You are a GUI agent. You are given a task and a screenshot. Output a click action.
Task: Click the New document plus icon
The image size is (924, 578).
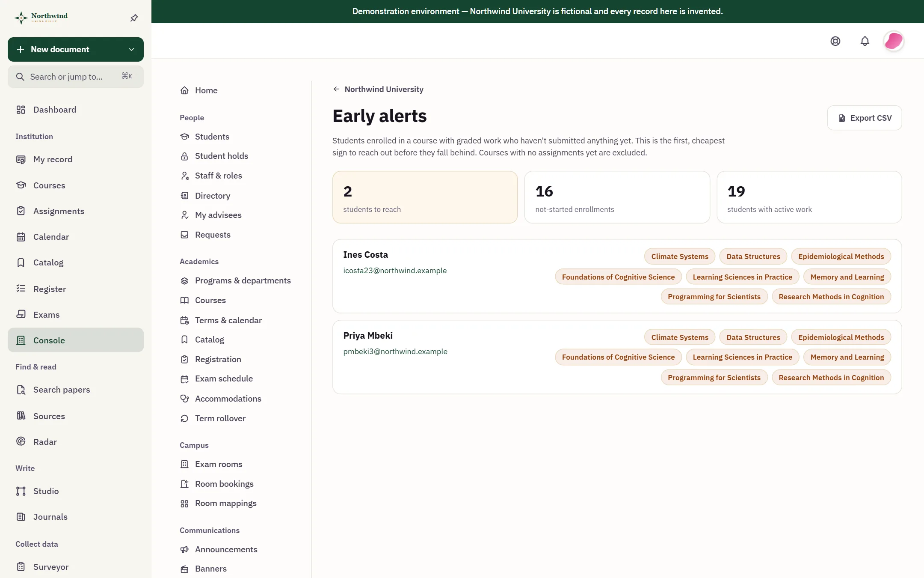pyautogui.click(x=20, y=49)
